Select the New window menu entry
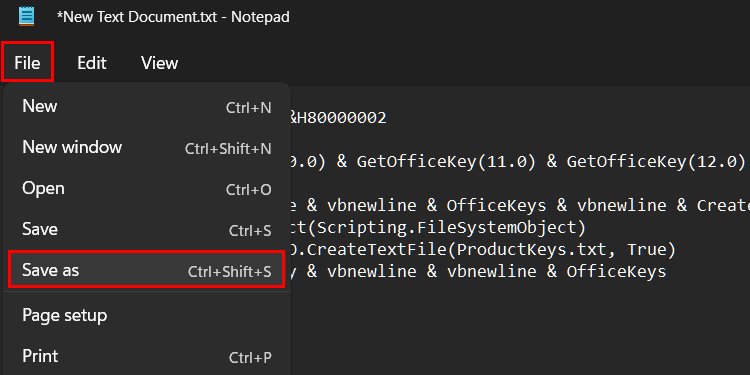The width and height of the screenshot is (750, 375). click(x=146, y=147)
